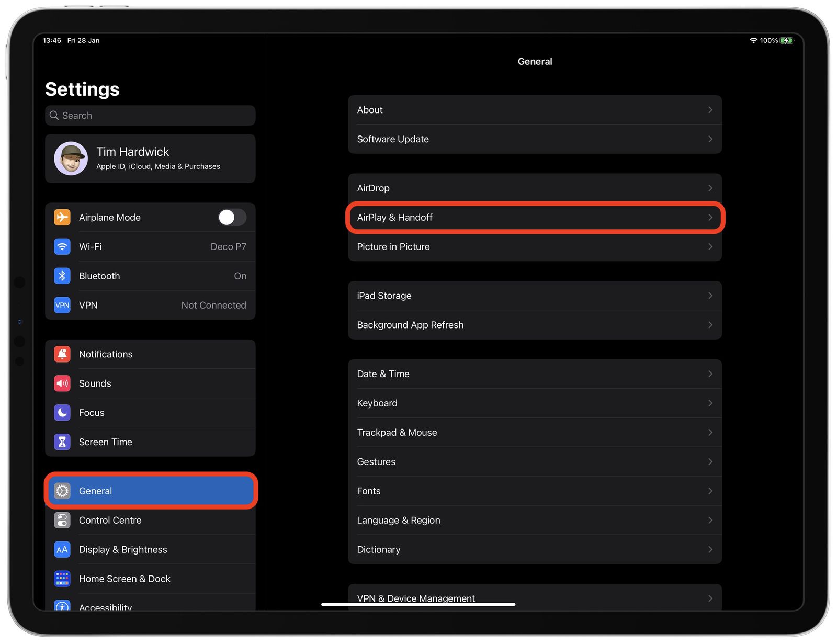
Task: Expand the AirPlay & Handoff settings
Action: tap(535, 217)
